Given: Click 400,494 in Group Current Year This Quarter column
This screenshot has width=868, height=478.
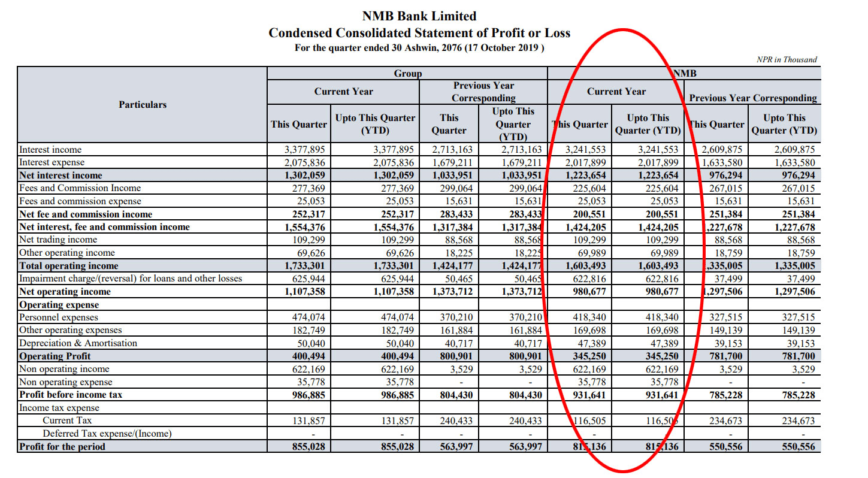Looking at the screenshot, I should pyautogui.click(x=308, y=356).
